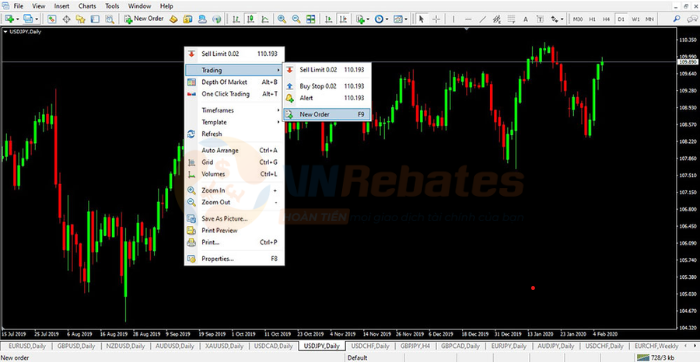The height and width of the screenshot is (364, 700).
Task: Click the zoom in magnifier toolbar icon
Action: pos(282,19)
